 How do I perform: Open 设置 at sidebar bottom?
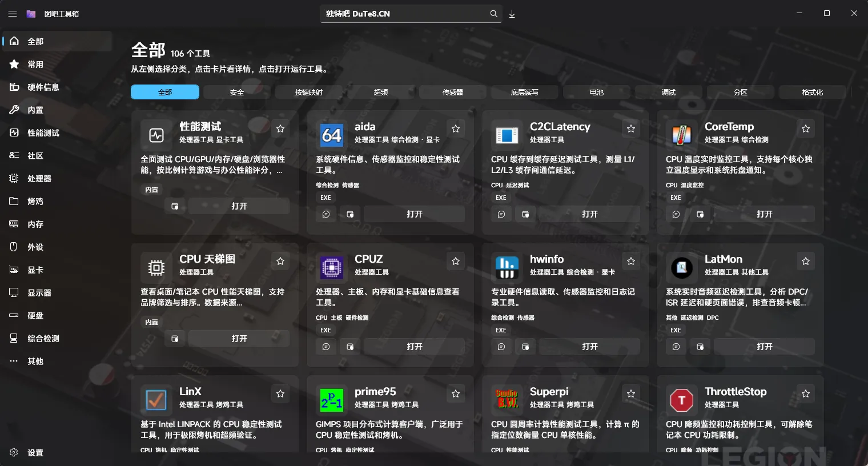(57, 453)
